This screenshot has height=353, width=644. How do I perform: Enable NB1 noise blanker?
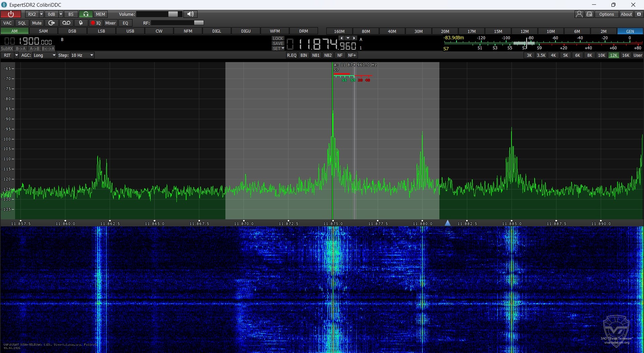316,55
